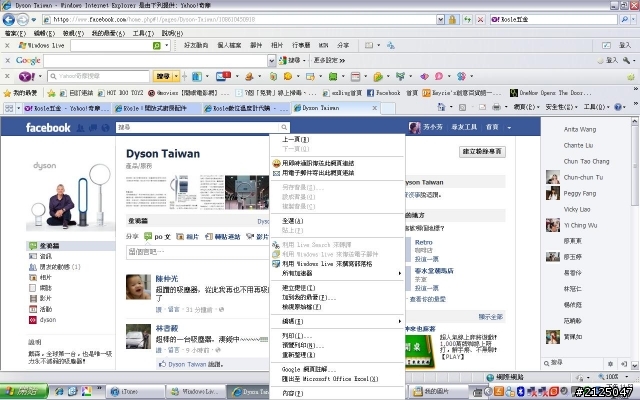Choose 上一頁(B) in the context menu
The width and height of the screenshot is (640, 400).
[x=337, y=139]
